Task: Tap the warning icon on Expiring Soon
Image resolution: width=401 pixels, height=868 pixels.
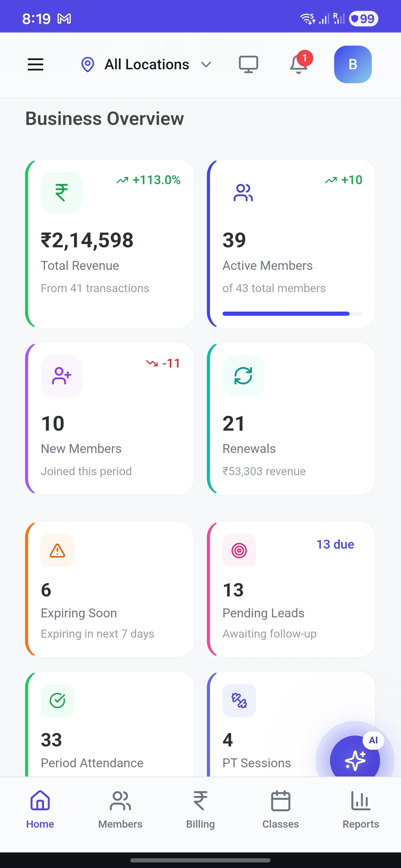Action: coord(57,551)
